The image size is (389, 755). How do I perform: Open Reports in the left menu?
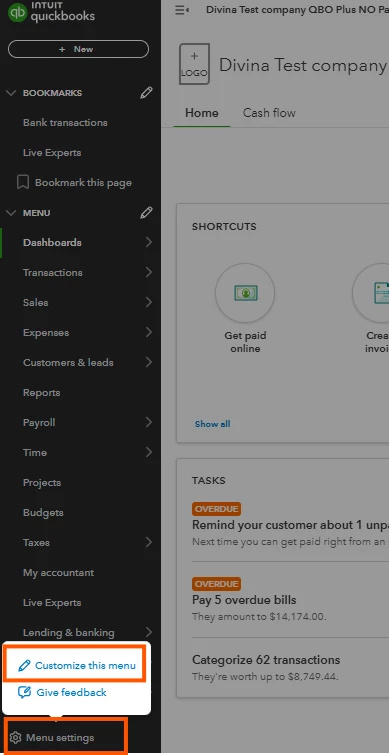[41, 392]
